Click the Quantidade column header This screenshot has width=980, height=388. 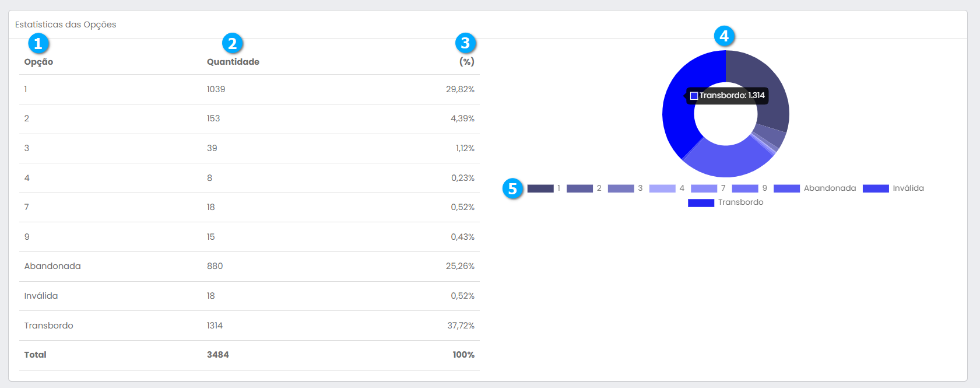point(233,62)
